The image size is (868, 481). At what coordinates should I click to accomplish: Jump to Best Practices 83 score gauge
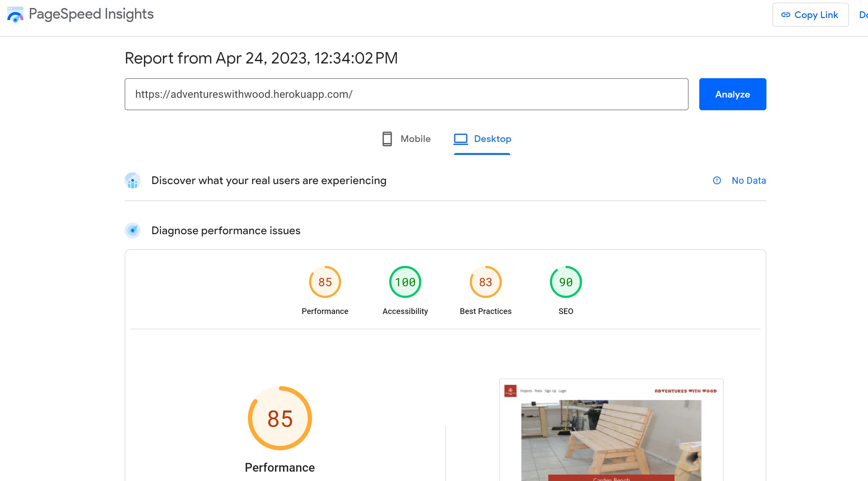(485, 282)
